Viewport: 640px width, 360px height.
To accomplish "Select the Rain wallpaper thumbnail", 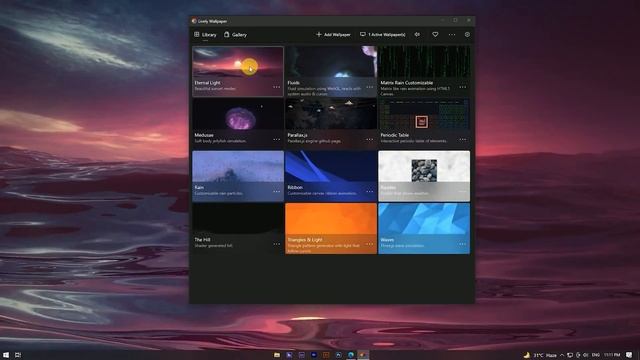I will 238,176.
